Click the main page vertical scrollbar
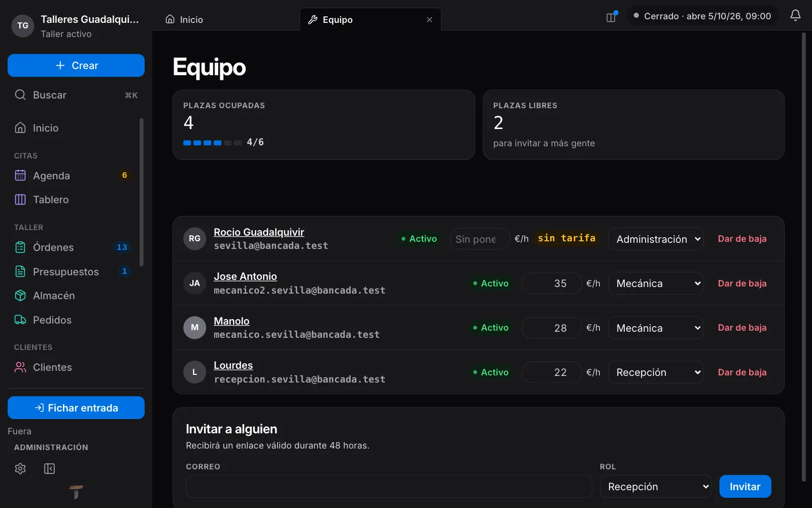Viewport: 812px width, 508px height. pos(803,257)
